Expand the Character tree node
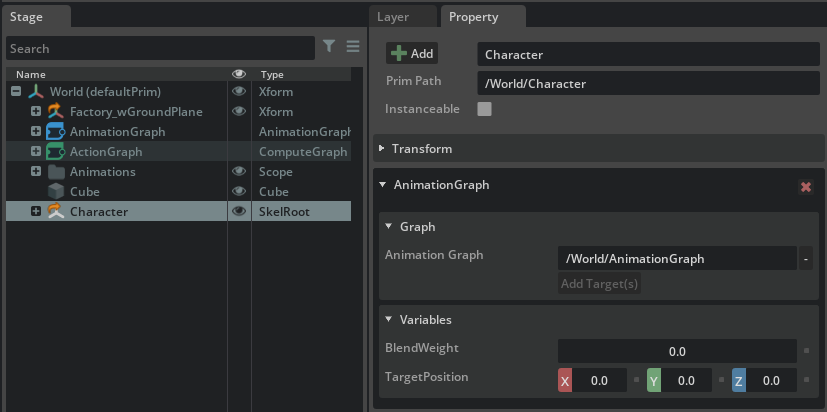 click(36, 212)
